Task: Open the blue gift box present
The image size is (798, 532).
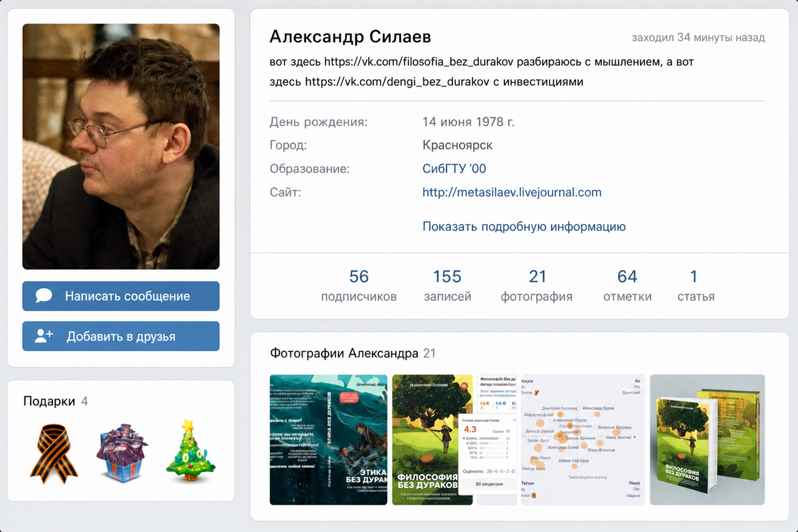Action: pos(122,453)
